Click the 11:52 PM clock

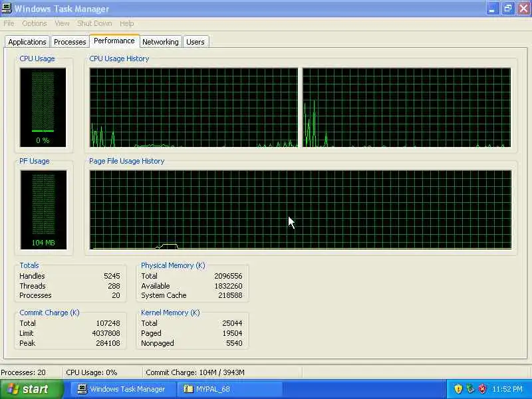click(507, 389)
